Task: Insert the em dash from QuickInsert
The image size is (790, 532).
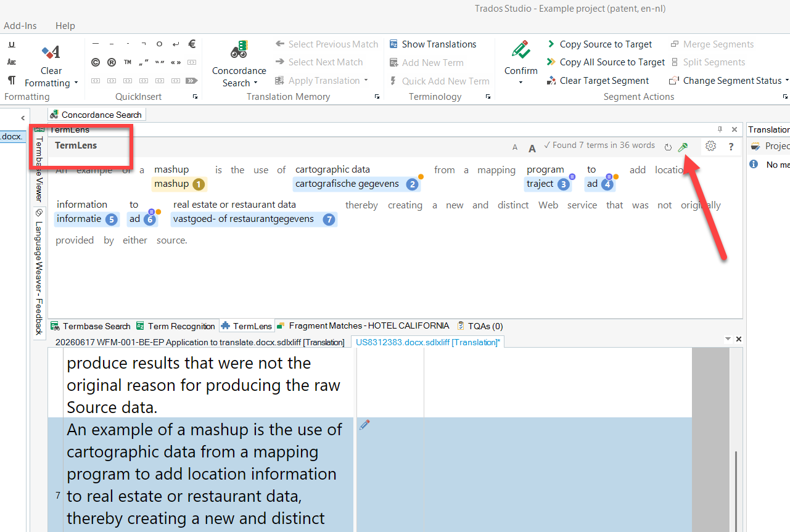Action: 96,44
